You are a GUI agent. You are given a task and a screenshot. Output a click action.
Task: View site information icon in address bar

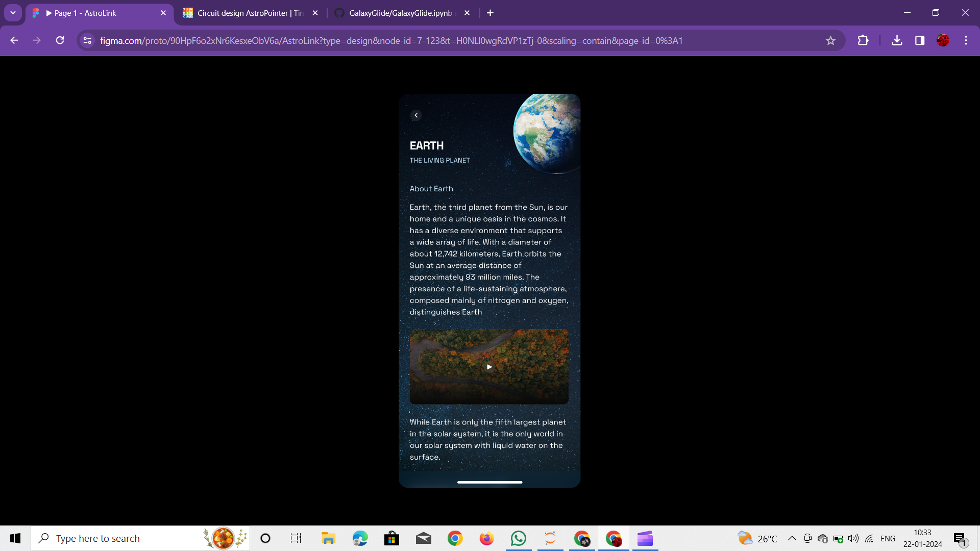coord(87,40)
